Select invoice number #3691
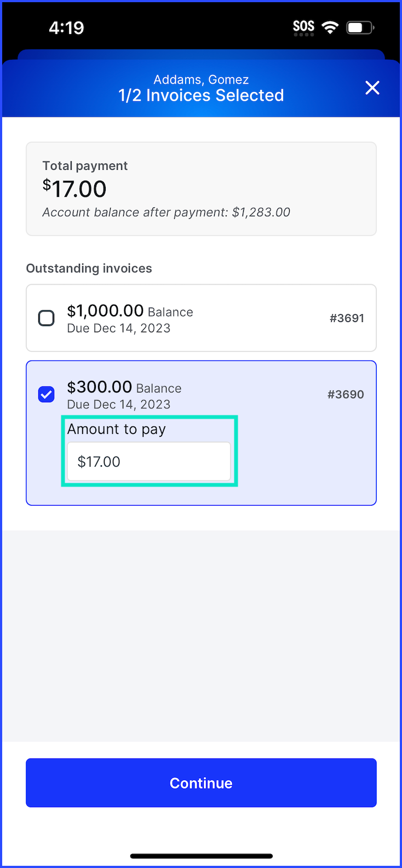The image size is (402, 868). coord(347,318)
